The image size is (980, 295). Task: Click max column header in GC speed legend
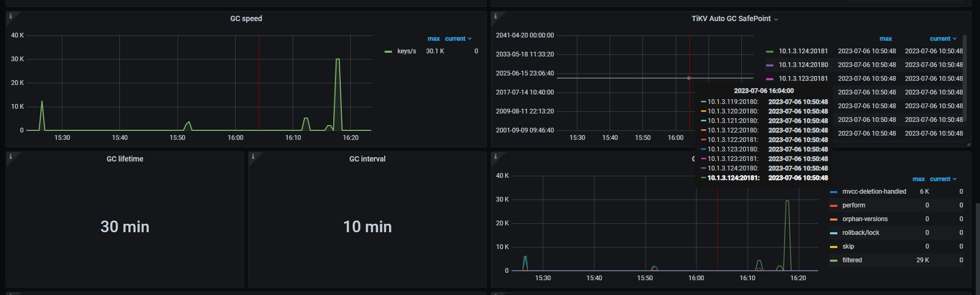[433, 39]
